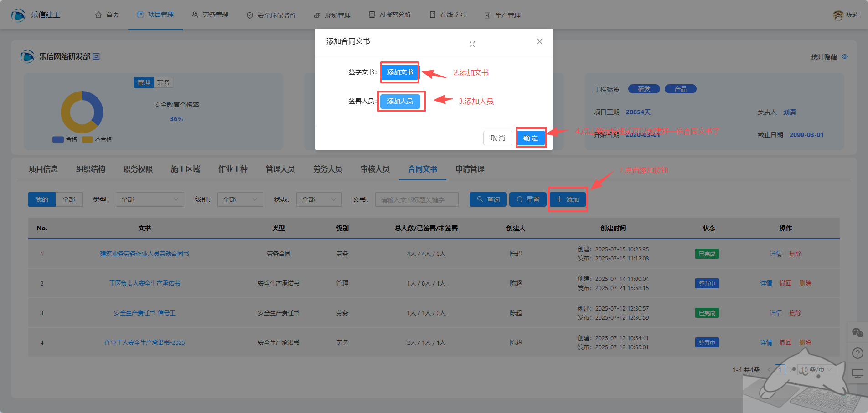Click the monitor icon in right sidebar
868x413 pixels.
857,374
